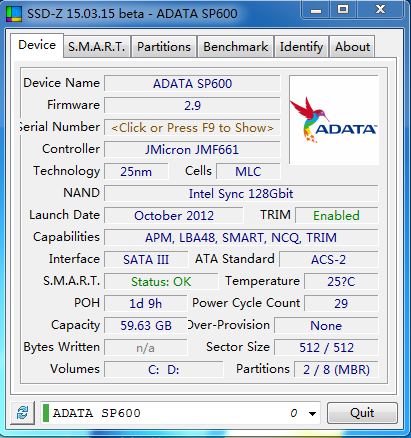411x438 pixels.
Task: Click the TRIM value Enabled
Action: 336,215
